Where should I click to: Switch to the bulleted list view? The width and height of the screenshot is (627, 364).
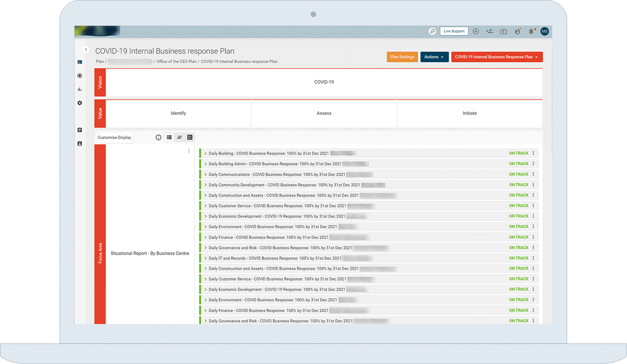[169, 138]
